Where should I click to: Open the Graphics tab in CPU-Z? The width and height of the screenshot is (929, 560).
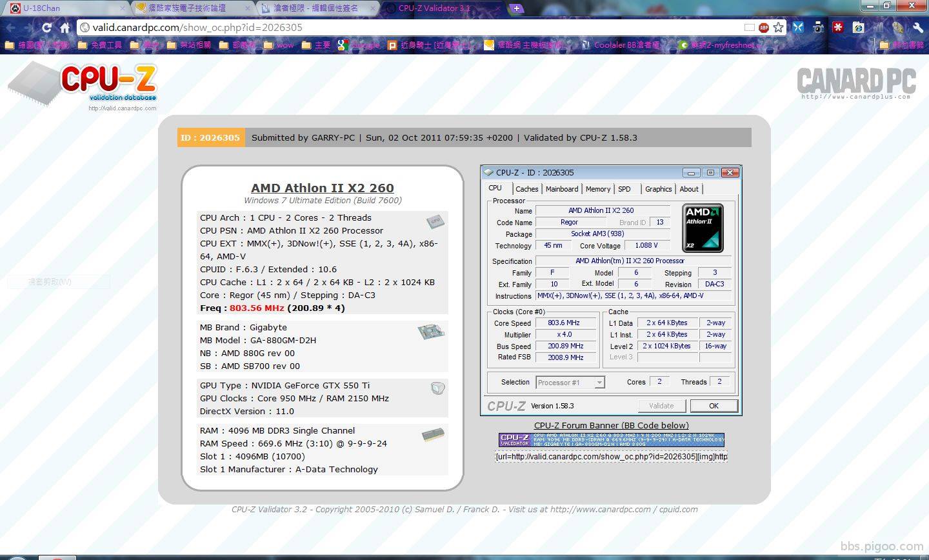coord(658,189)
